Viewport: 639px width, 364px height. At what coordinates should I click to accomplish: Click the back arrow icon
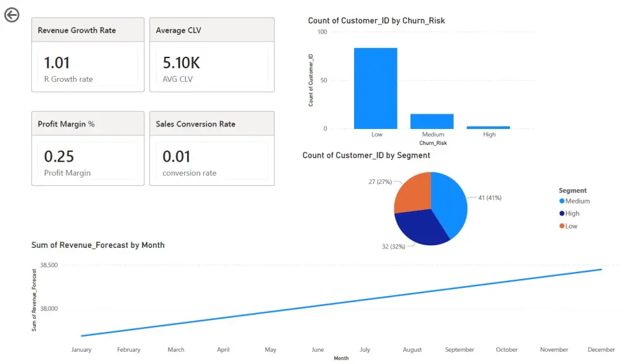pos(12,15)
